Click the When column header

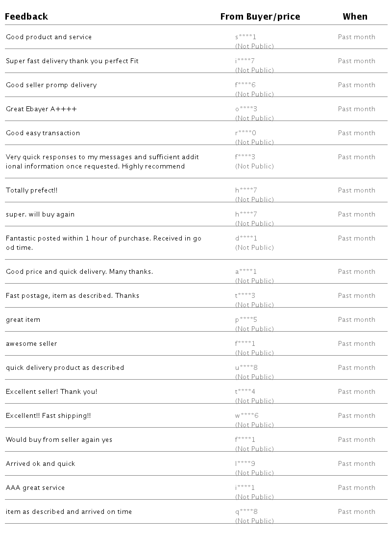[x=355, y=17]
